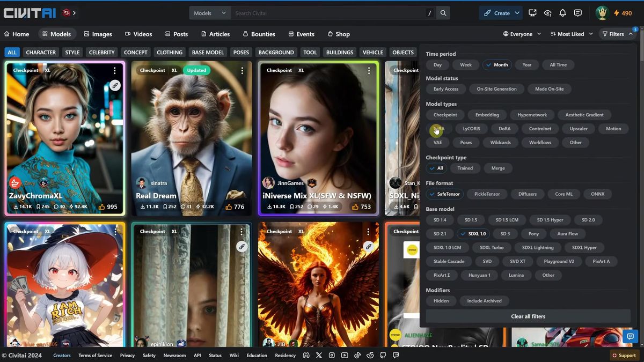
Task: Open options menu on iNiverse Mix card
Action: point(369,70)
